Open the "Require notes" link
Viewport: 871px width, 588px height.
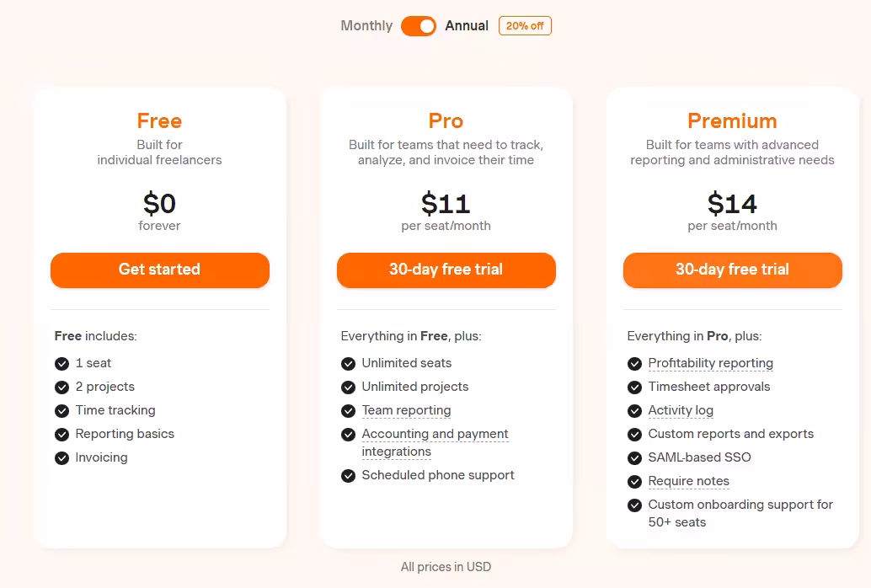point(688,481)
